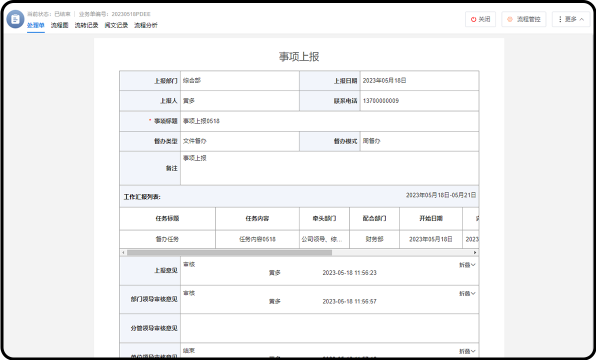Click the 任务内容 column header
The image size is (596, 360).
[x=257, y=219]
